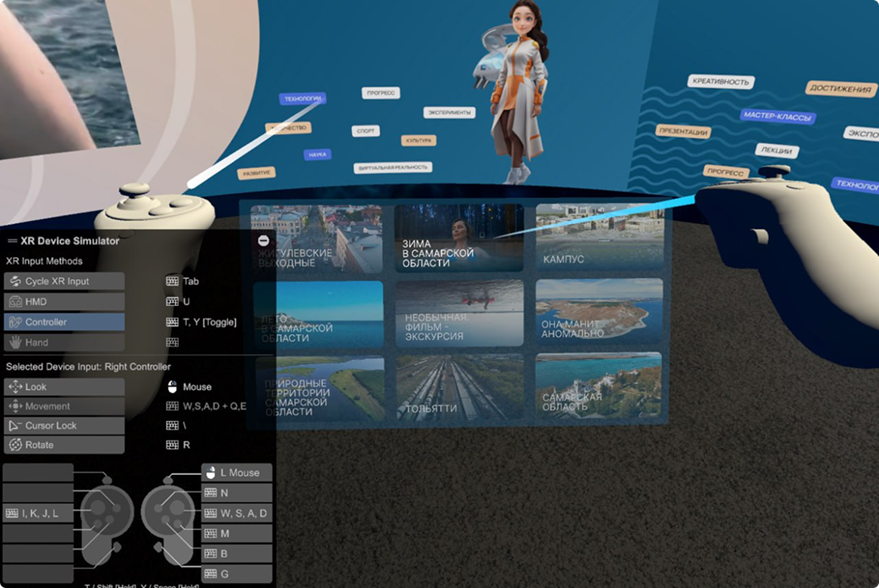This screenshot has width=879, height=588.
Task: Activate the Rotate input mode
Action: tap(64, 445)
